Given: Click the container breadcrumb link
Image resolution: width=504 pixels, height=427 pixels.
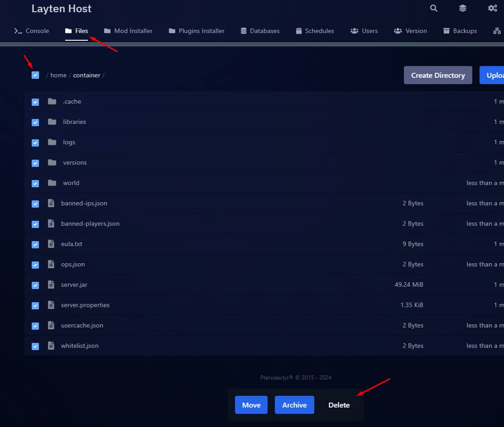Looking at the screenshot, I should point(86,75).
